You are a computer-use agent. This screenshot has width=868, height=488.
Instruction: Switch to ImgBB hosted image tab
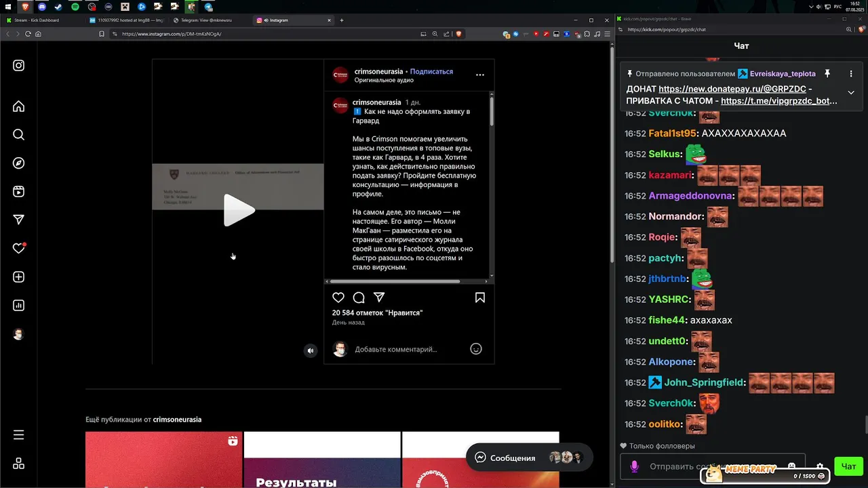[x=127, y=20]
